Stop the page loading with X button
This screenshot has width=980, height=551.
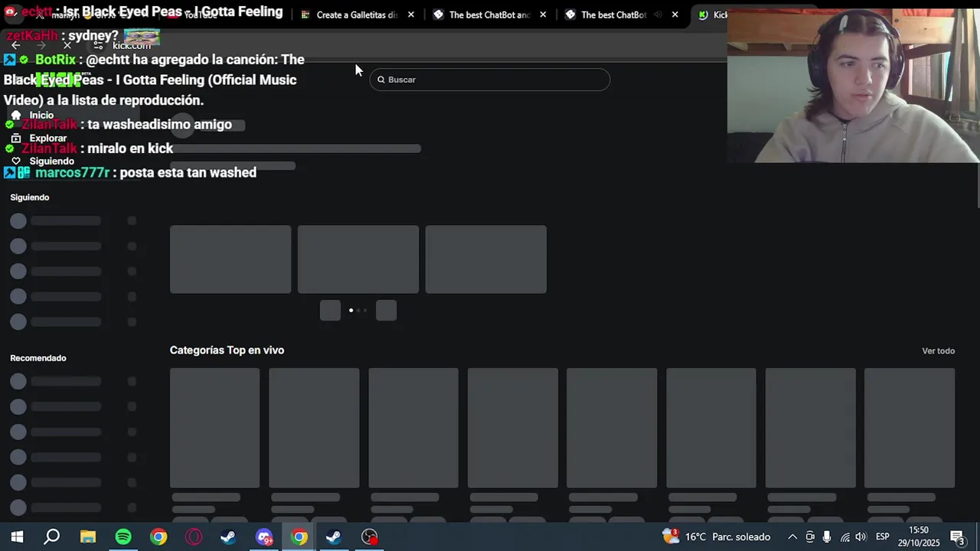coord(67,45)
